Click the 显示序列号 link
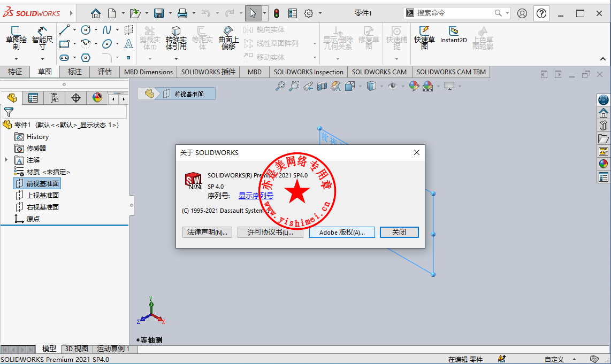Image resolution: width=611 pixels, height=364 pixels. (x=256, y=196)
